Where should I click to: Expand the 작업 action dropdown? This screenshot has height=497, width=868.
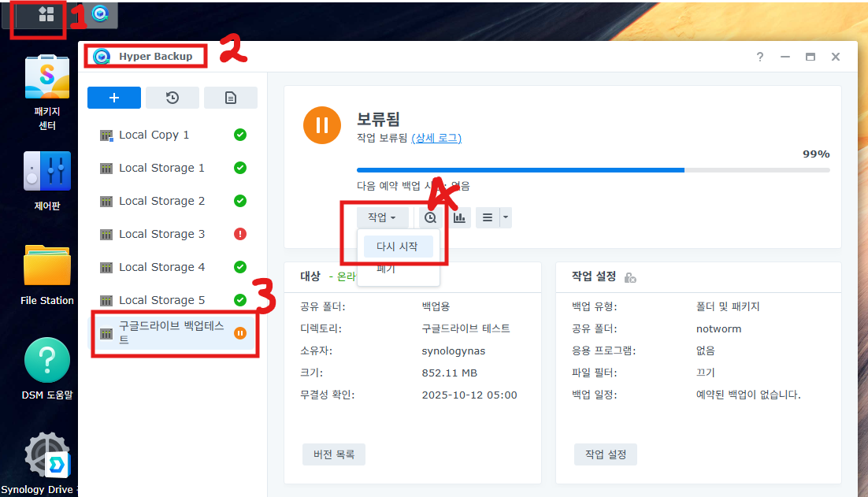coord(382,217)
